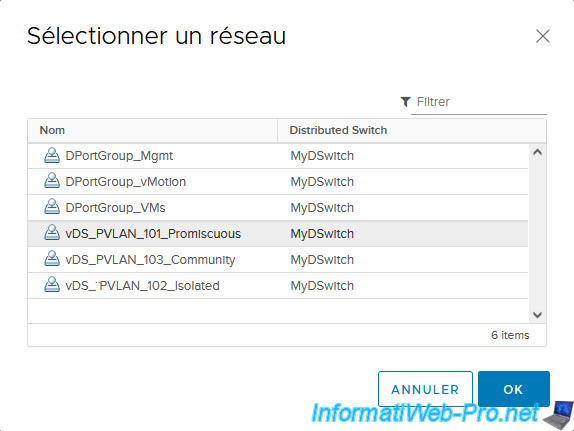Image resolution: width=574 pixels, height=431 pixels.
Task: Choose the vDS_PVLAN_103_Community network
Action: 278,260
